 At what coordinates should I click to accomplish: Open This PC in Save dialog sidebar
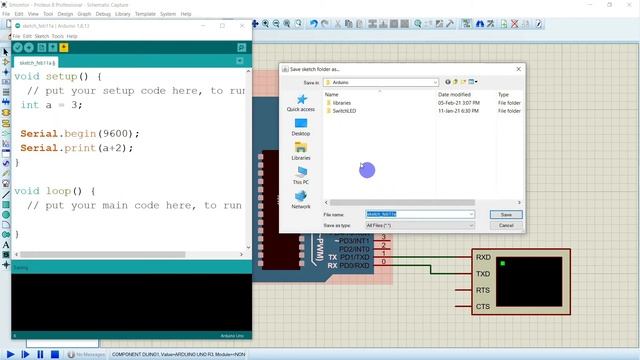coord(301,176)
